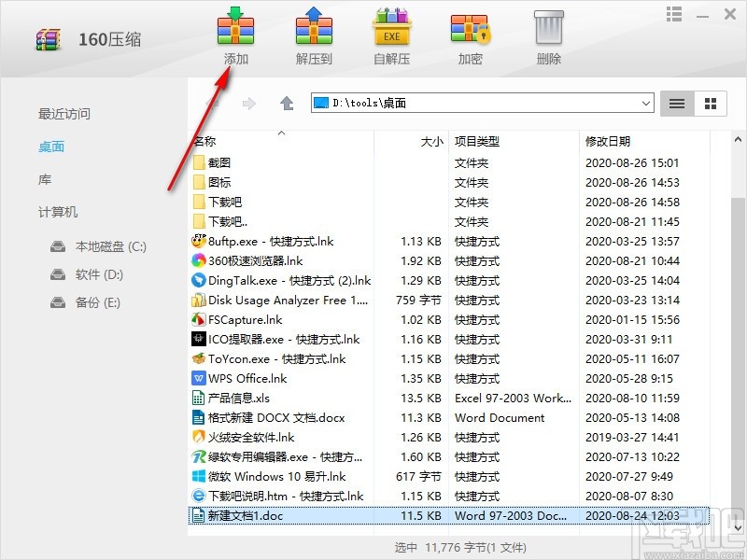This screenshot has height=560, width=747.
Task: Click the up-one-level folder navigation arrow
Action: tap(285, 103)
